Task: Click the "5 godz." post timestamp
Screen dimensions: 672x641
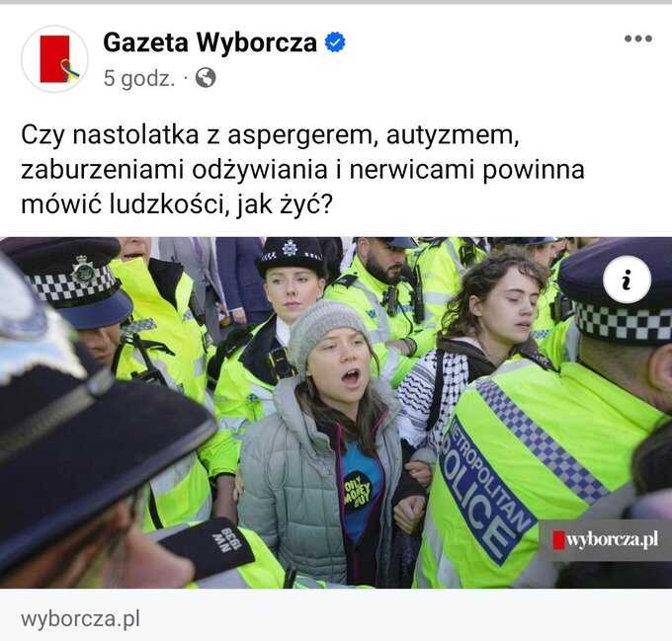Action: pos(139,78)
